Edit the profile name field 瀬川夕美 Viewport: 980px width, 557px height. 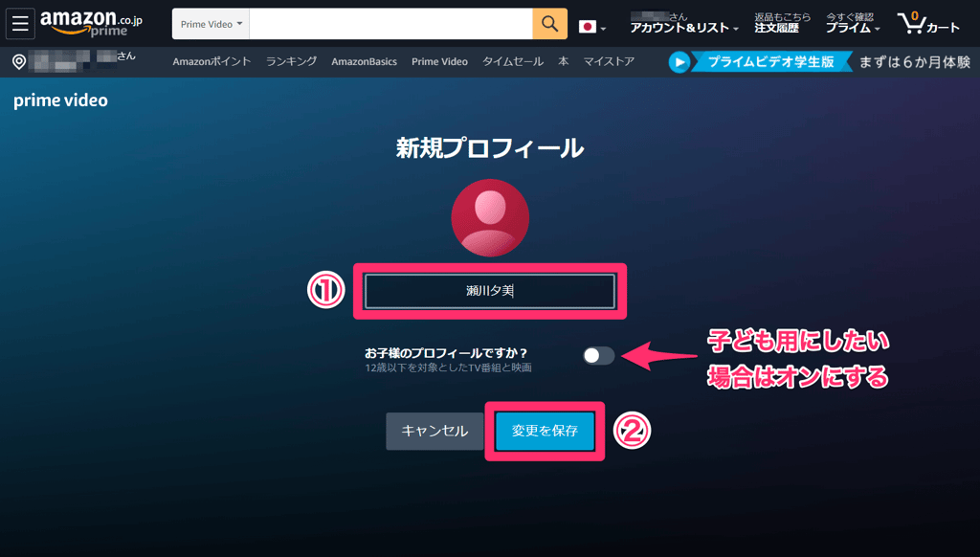pos(490,291)
